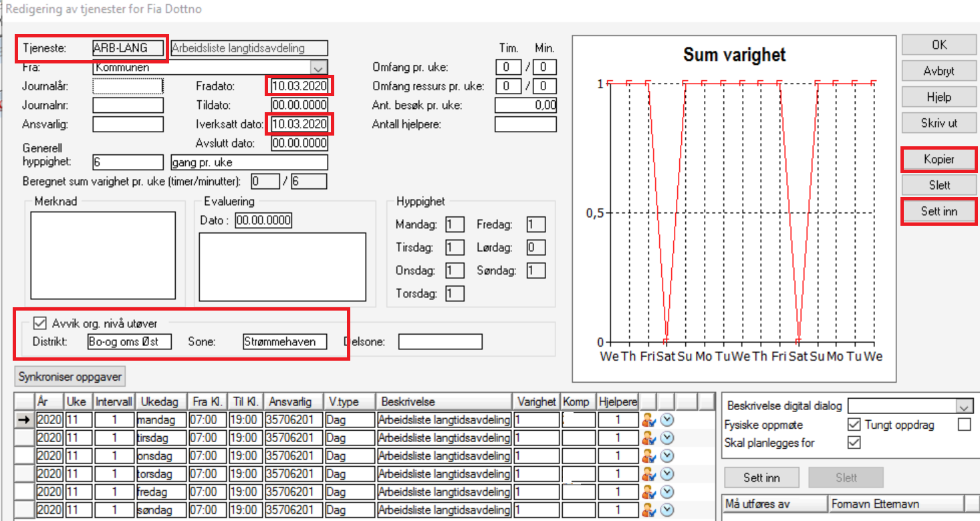Click the 19:00 Til Kl. cell in the fredag row
The image size is (980, 521).
(245, 492)
